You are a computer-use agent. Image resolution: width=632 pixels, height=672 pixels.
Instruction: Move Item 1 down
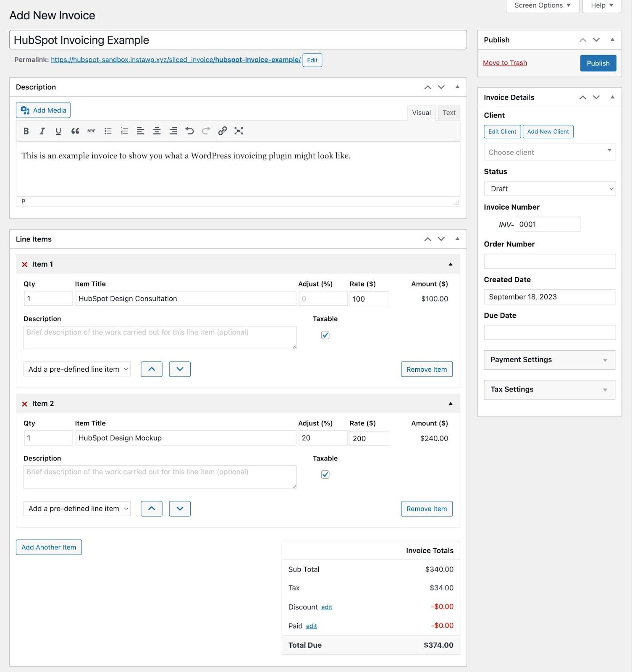(x=180, y=369)
